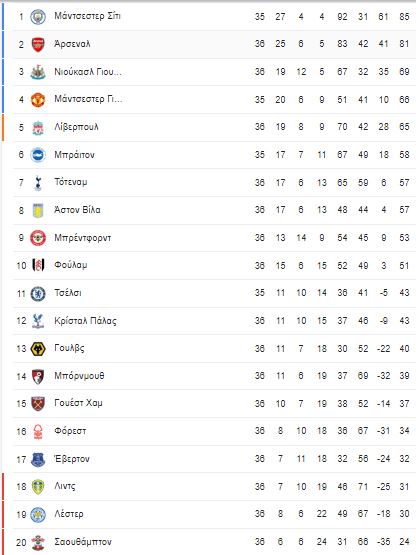
Task: Select the Newcastle United crest icon
Action: point(38,72)
